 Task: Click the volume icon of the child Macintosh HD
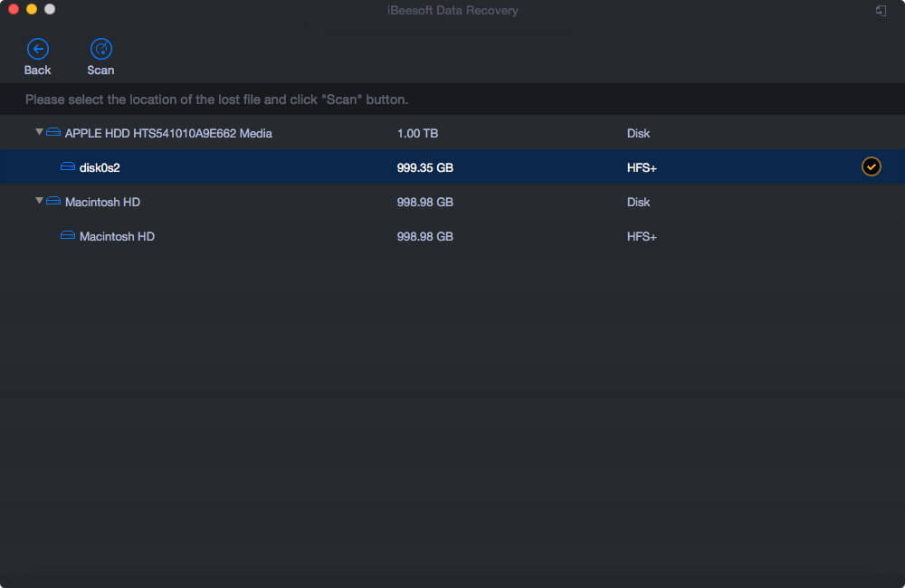pyautogui.click(x=68, y=236)
